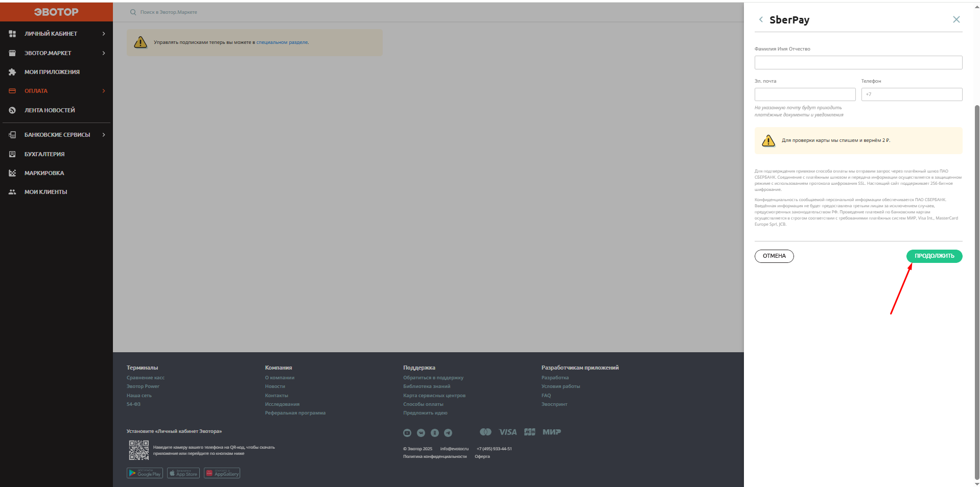
Task: Focus the Поиск в Эвотор.Маркете search field
Action: click(169, 12)
